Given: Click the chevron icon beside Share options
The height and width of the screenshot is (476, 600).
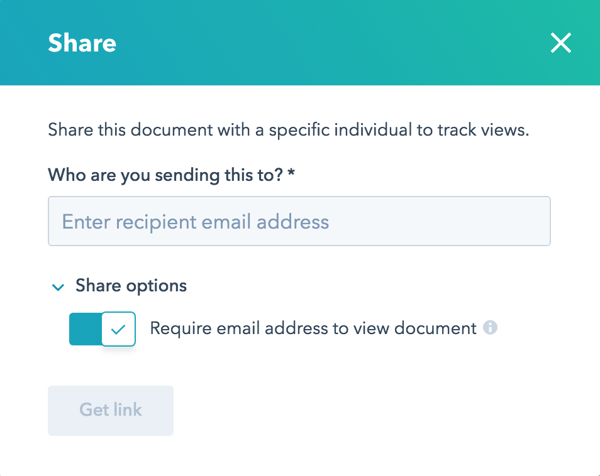Looking at the screenshot, I should click(58, 287).
